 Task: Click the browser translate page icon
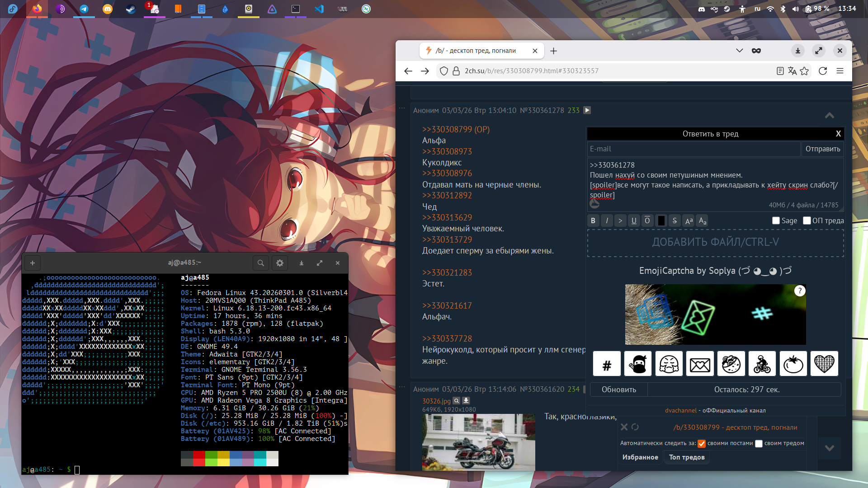(792, 71)
